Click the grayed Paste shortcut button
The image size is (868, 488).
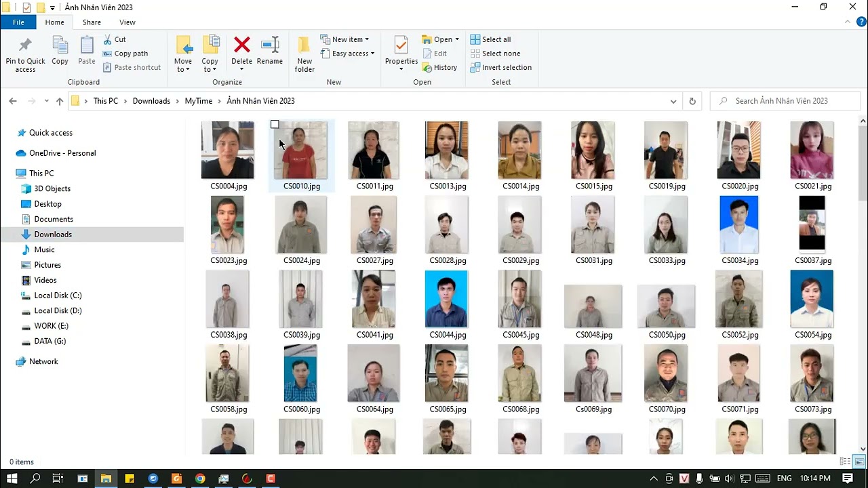132,68
